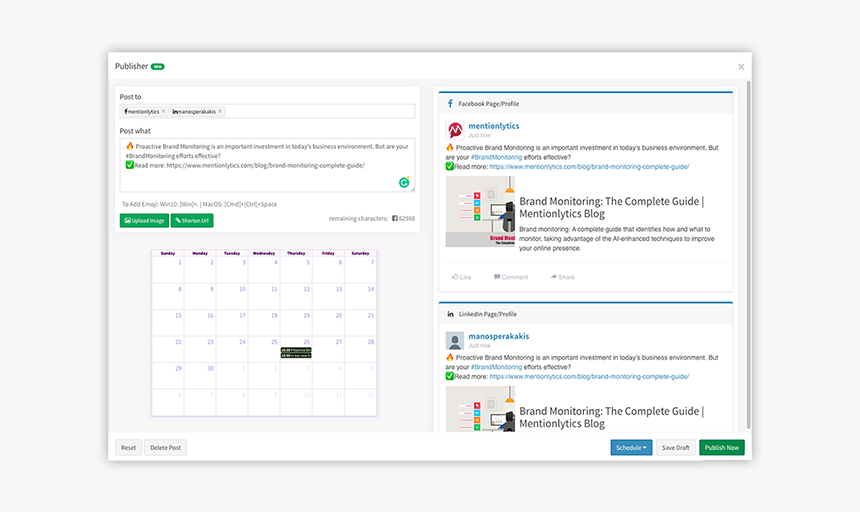Image resolution: width=860 pixels, height=512 pixels.
Task: Click the Upload Image button
Action: click(x=144, y=220)
